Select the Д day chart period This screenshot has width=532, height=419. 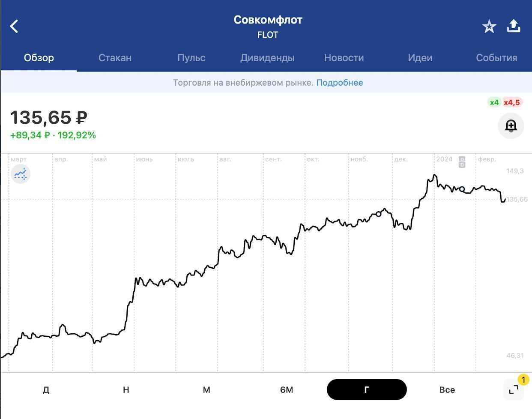coord(46,390)
